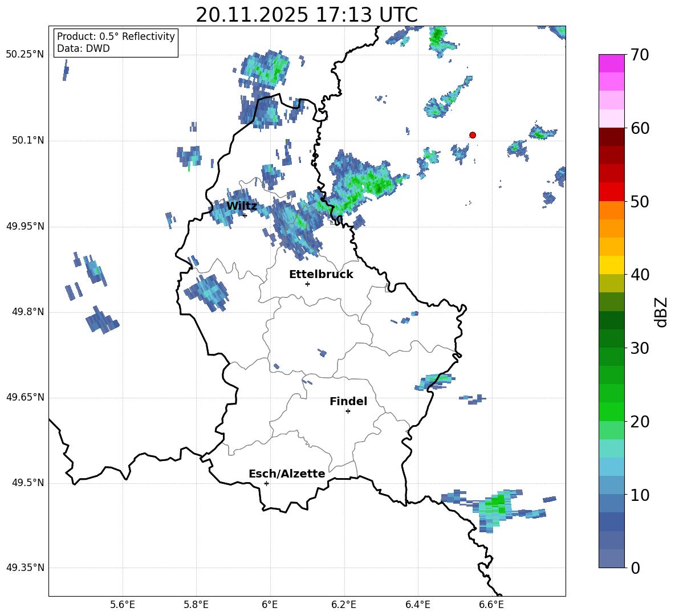Click the light blue colorbar segment near 13
Screen dimensions: 675x616
[x=611, y=467]
